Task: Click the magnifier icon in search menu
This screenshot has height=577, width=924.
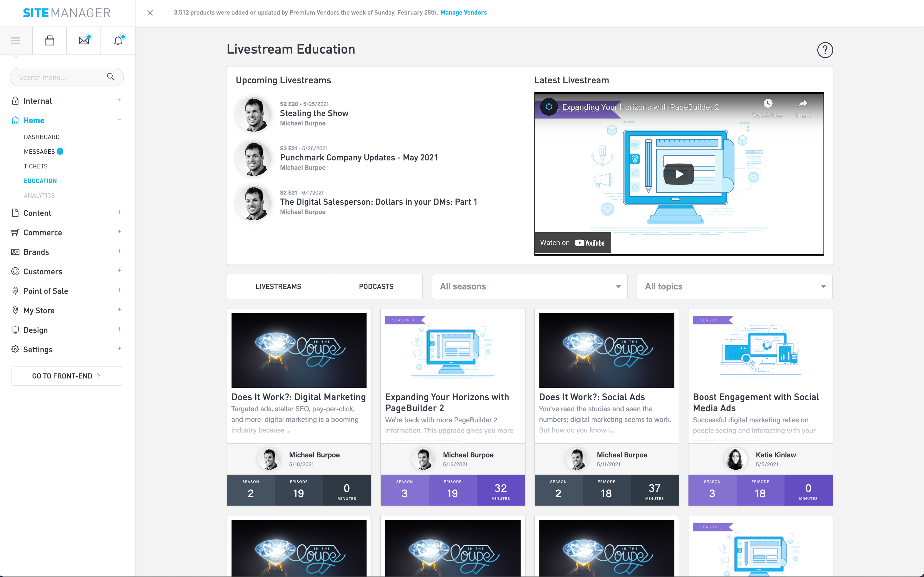Action: (x=110, y=77)
